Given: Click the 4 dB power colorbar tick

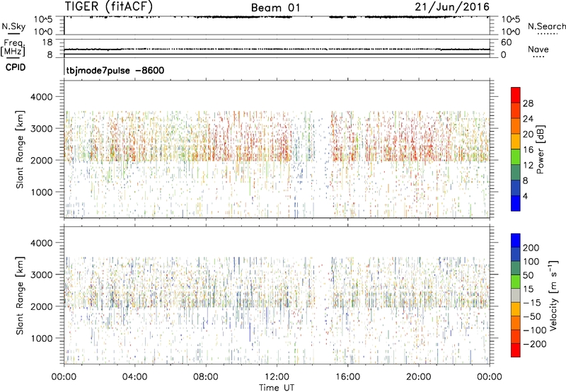Looking at the screenshot, I should pyautogui.click(x=525, y=196).
